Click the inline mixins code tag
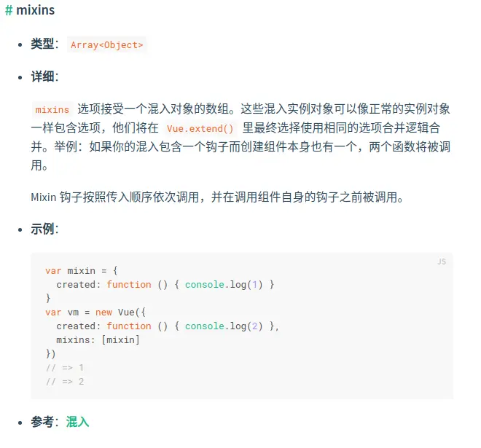Image resolution: width=481 pixels, height=448 pixels. click(x=52, y=109)
